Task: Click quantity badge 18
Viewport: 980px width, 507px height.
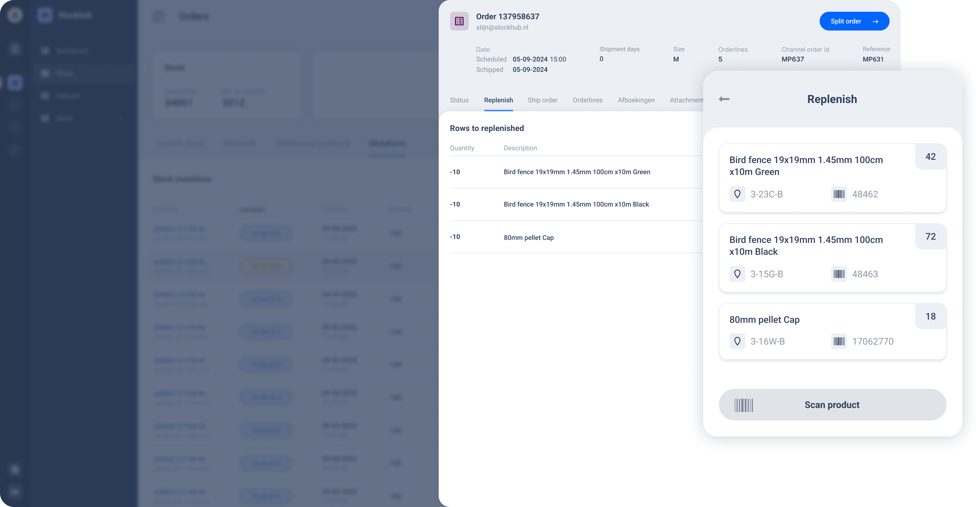Action: coord(930,316)
